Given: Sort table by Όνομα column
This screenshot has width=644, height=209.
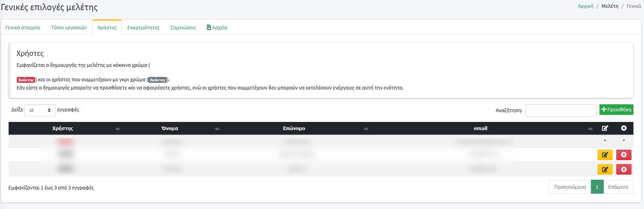Looking at the screenshot, I should click(170, 129).
